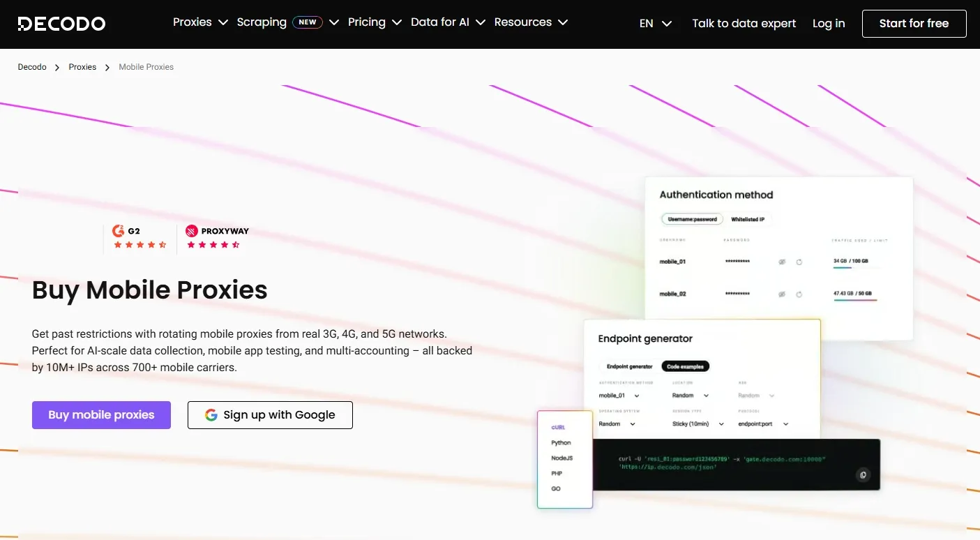
Task: Select the Endpoint generator pill tab
Action: click(630, 366)
